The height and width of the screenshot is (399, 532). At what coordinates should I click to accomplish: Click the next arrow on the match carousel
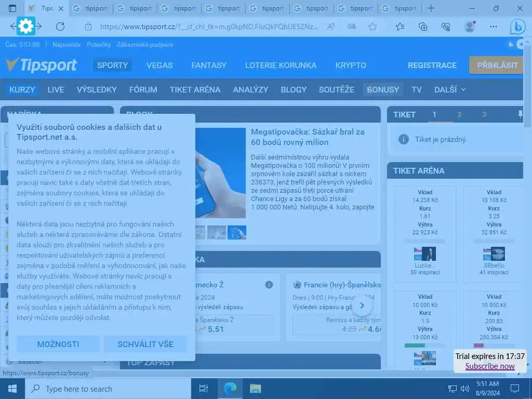point(362,305)
